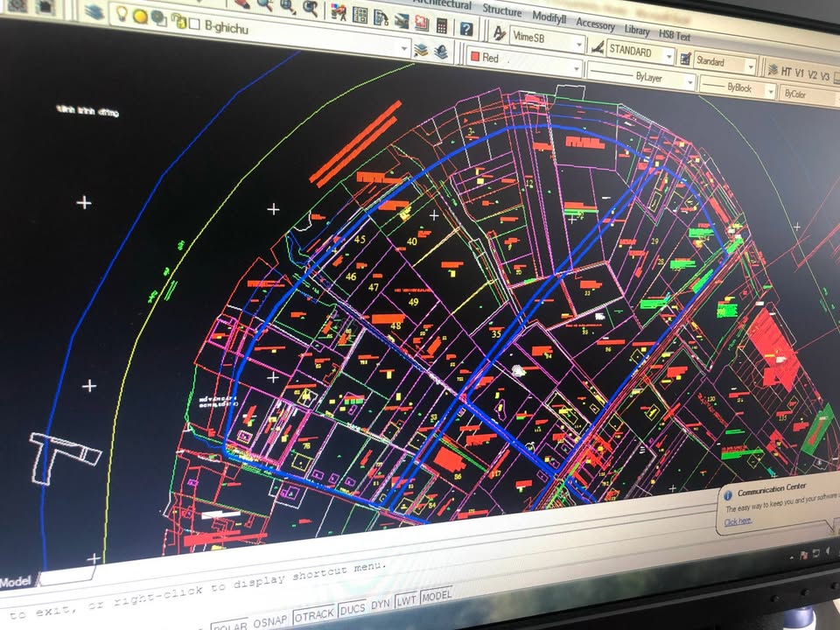840x630 pixels.
Task: Follow the 'Click here' Communication Center link
Action: coord(738,522)
